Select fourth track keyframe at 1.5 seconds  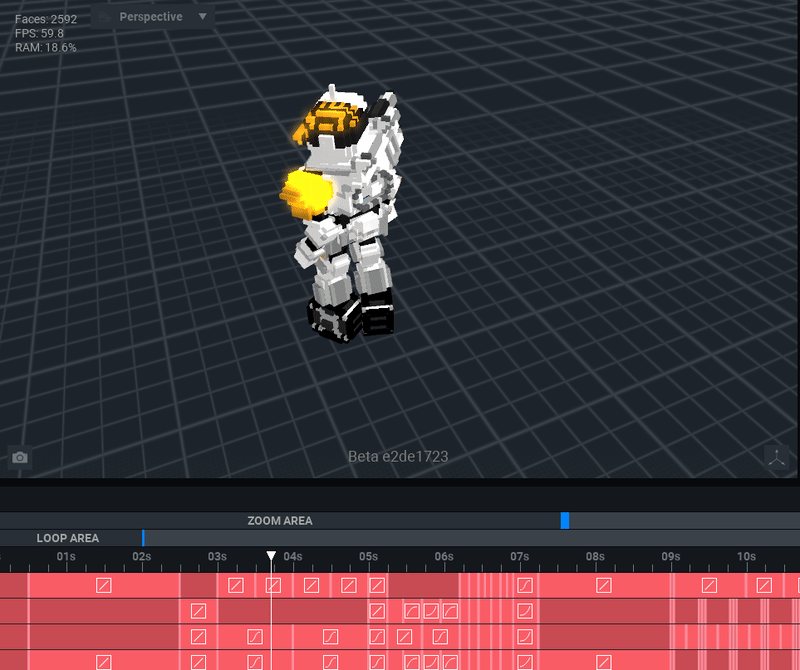[104, 662]
